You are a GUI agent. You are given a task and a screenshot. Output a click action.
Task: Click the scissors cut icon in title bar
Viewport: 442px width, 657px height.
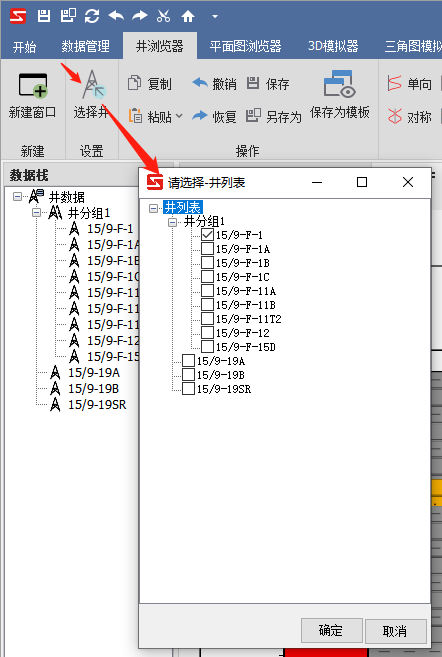(x=163, y=16)
